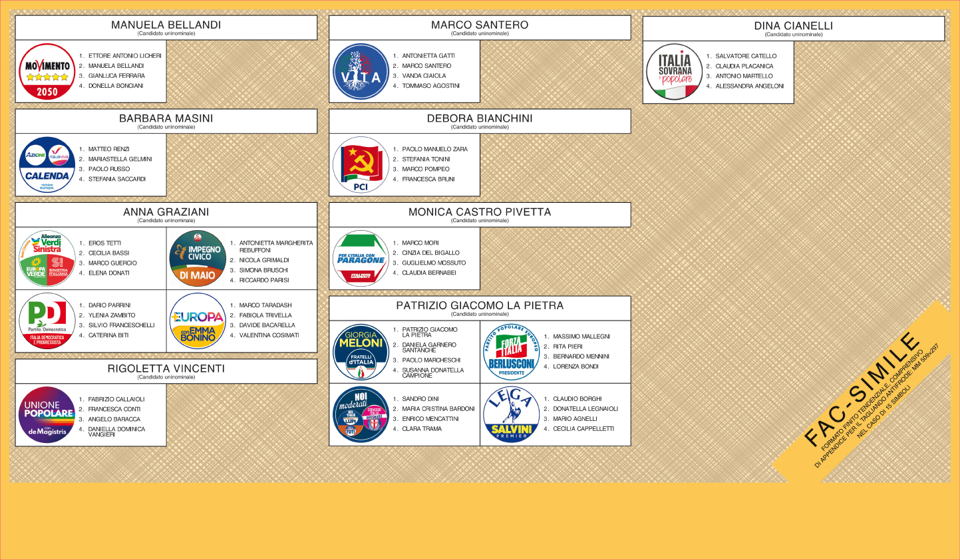Mark the Unione Popolare de Magistris symbol
This screenshot has width=960, height=560.
coord(47,415)
